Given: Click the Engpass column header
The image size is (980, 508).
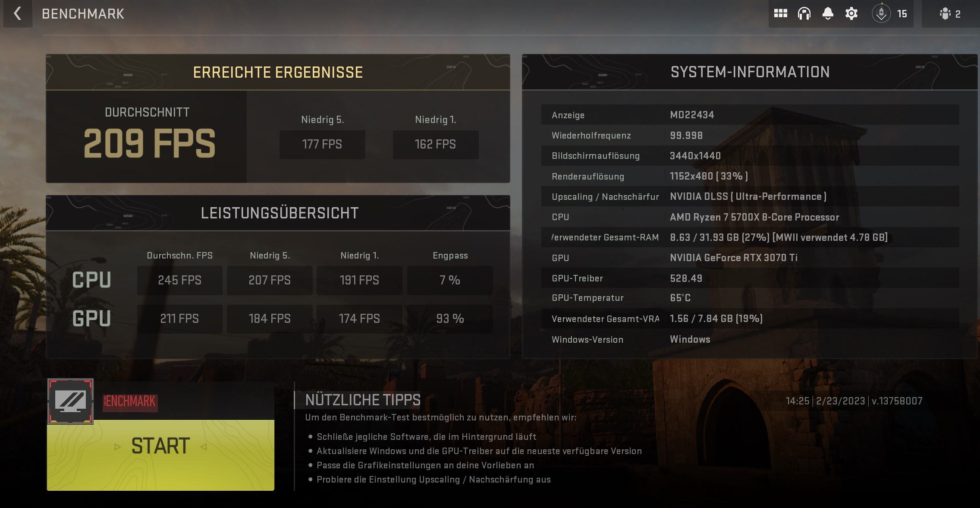Looking at the screenshot, I should [450, 256].
